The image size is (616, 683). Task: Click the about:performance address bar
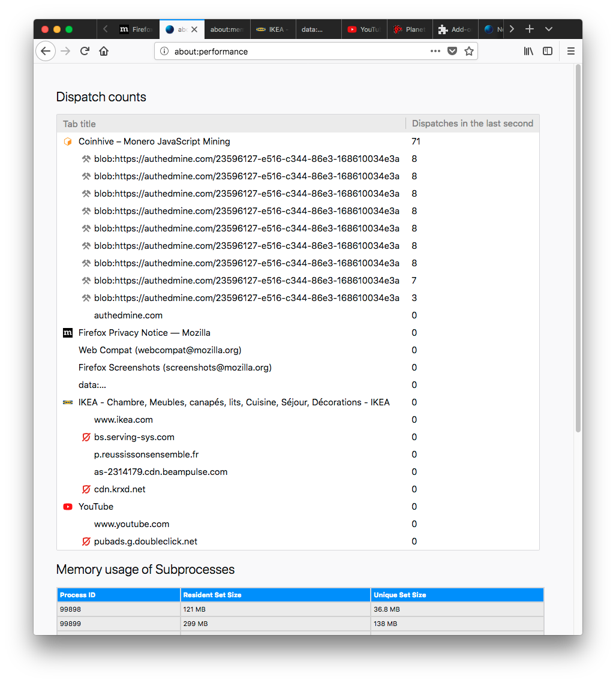coord(300,52)
